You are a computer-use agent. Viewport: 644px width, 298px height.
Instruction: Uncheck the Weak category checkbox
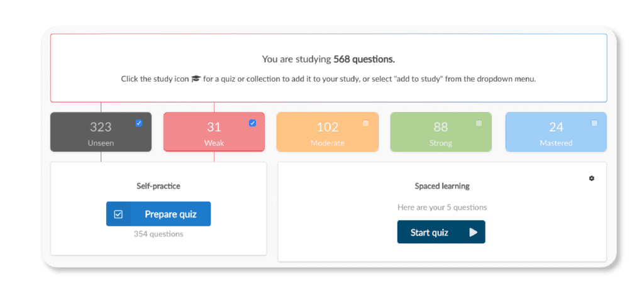[252, 123]
